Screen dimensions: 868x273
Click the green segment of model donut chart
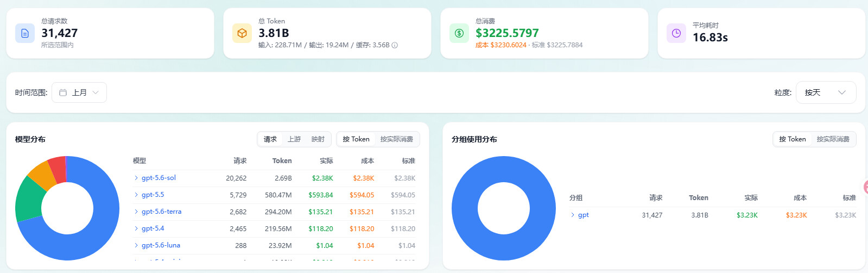[28, 200]
